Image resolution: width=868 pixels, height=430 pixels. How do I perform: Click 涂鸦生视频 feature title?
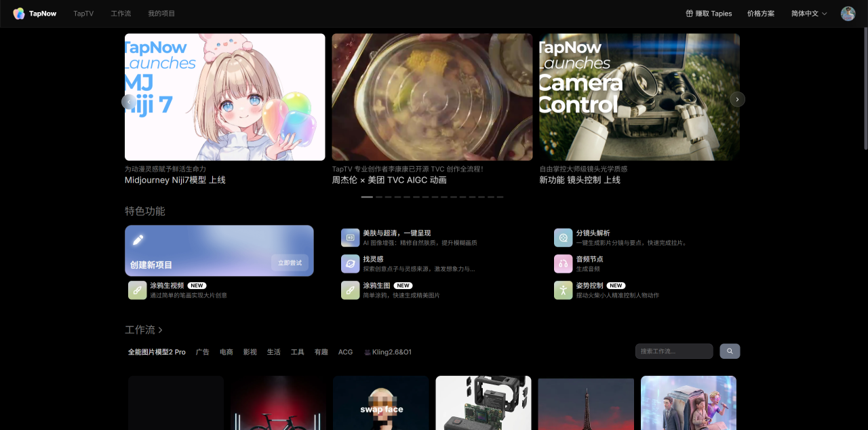click(167, 286)
